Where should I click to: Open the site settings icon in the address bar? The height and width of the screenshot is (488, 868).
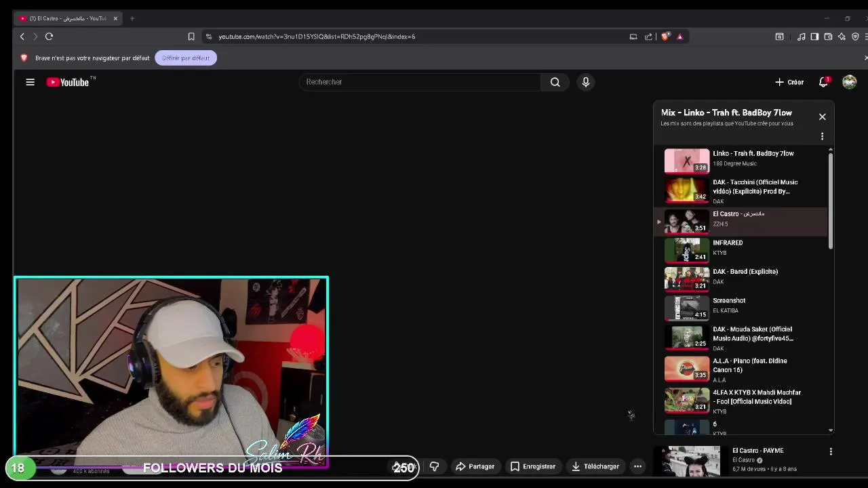click(x=209, y=37)
